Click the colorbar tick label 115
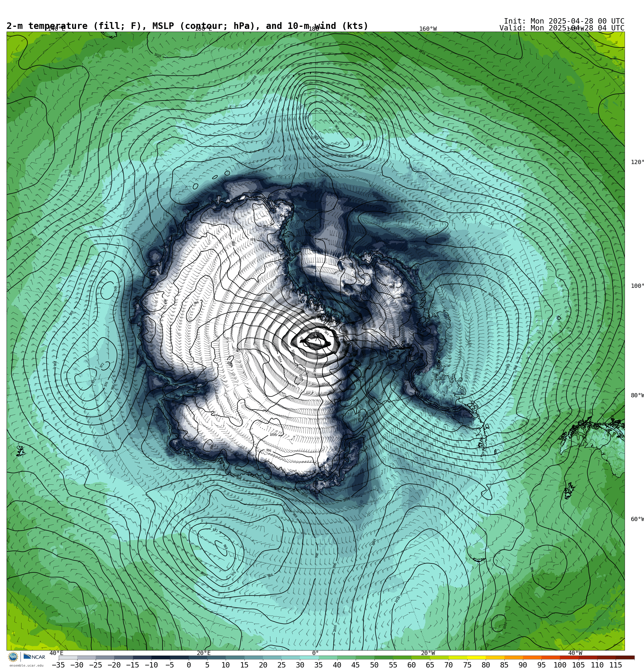The width and height of the screenshot is (644, 669). (x=616, y=665)
